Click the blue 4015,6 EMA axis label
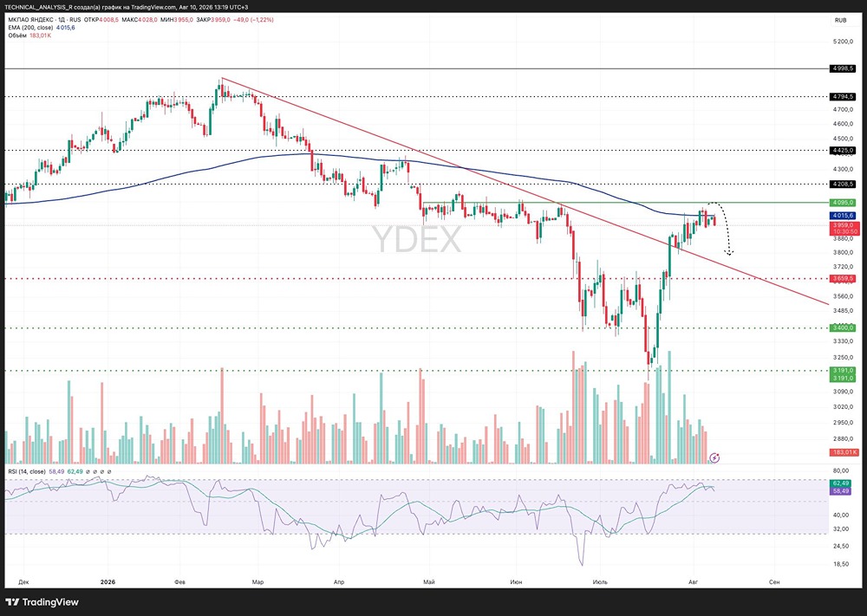Viewport: 867px width, 616px height. pos(844,216)
